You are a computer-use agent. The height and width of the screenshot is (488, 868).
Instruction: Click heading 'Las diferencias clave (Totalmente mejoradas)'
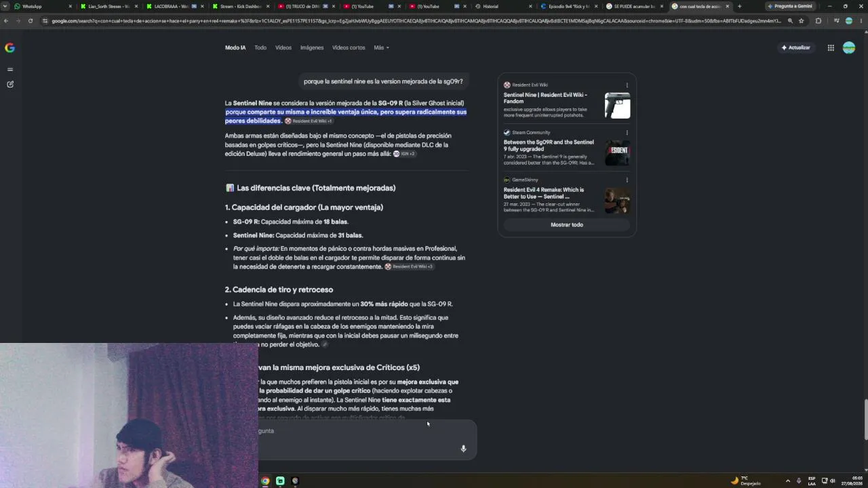(316, 188)
